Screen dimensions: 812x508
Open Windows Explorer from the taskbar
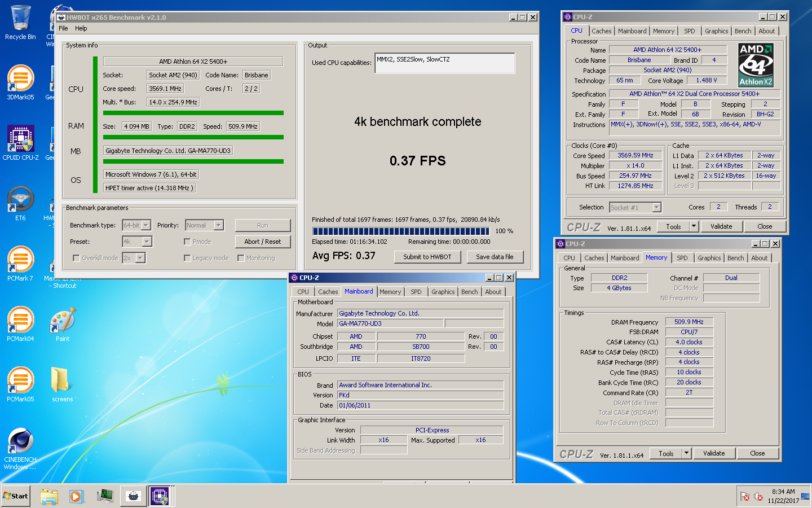pos(49,496)
